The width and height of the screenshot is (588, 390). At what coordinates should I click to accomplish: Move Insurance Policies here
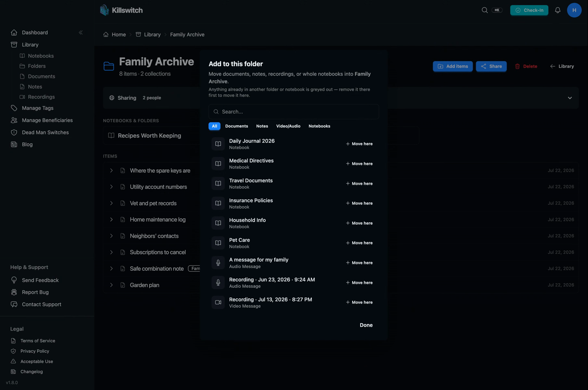pyautogui.click(x=359, y=203)
